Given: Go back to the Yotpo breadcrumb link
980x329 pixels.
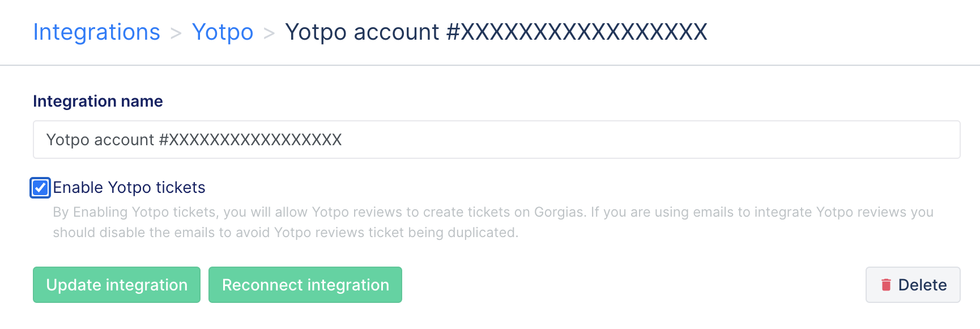Looking at the screenshot, I should click(x=223, y=32).
